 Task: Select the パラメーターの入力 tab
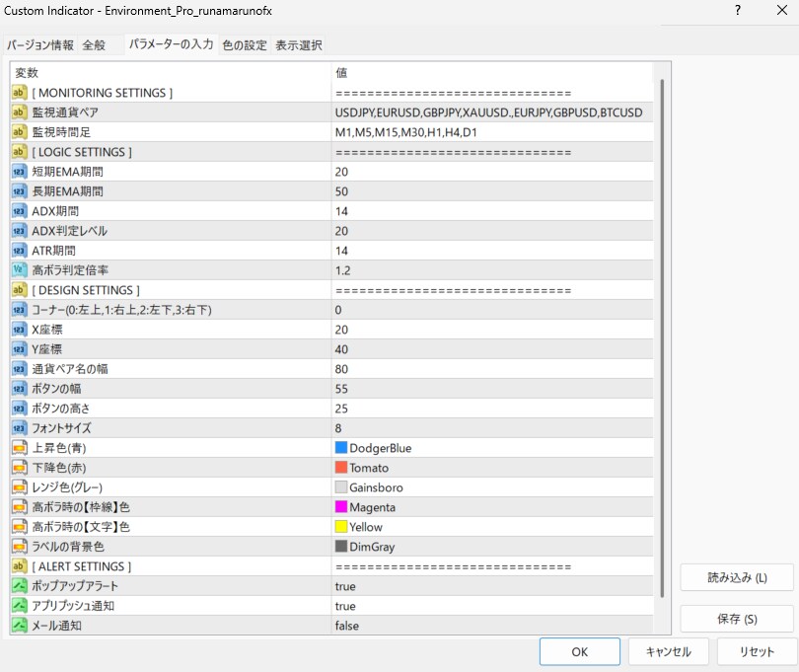171,44
